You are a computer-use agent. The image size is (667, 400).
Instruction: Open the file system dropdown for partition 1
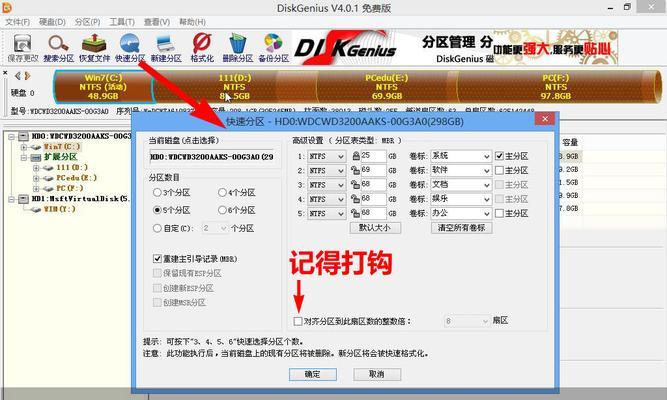point(327,157)
